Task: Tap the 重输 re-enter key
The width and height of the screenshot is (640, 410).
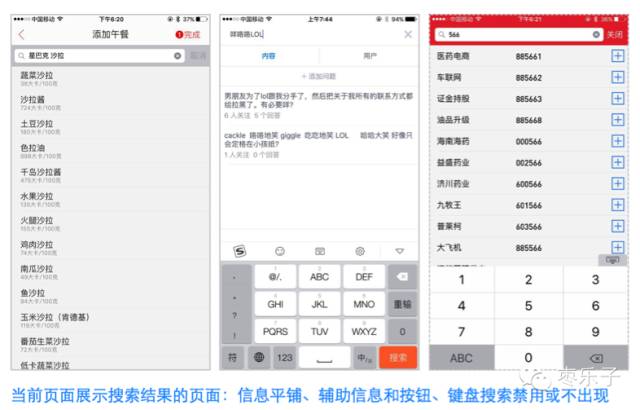Action: coord(402,304)
